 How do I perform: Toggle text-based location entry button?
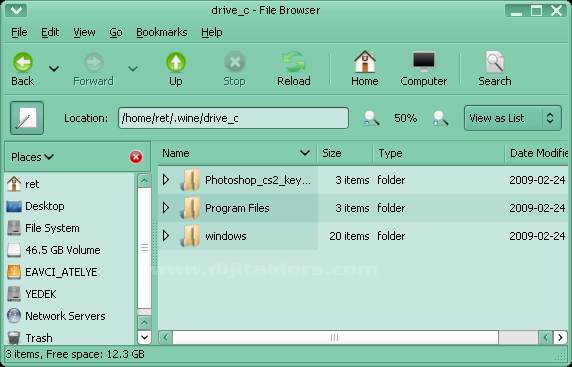coord(27,118)
